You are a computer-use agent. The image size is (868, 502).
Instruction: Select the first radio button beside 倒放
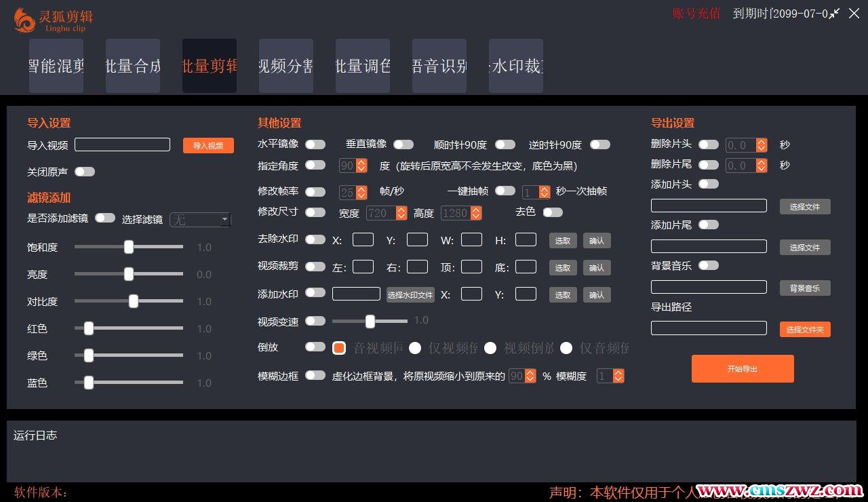click(339, 348)
